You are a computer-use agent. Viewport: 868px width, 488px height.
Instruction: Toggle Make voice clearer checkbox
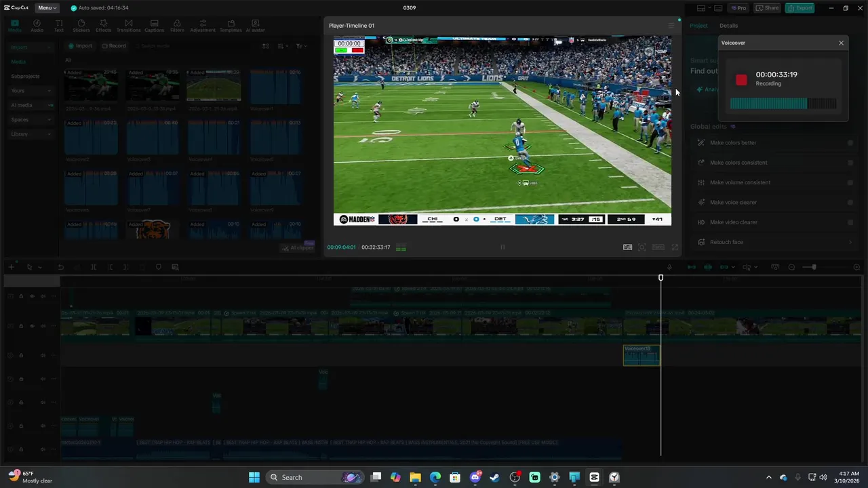[850, 202]
